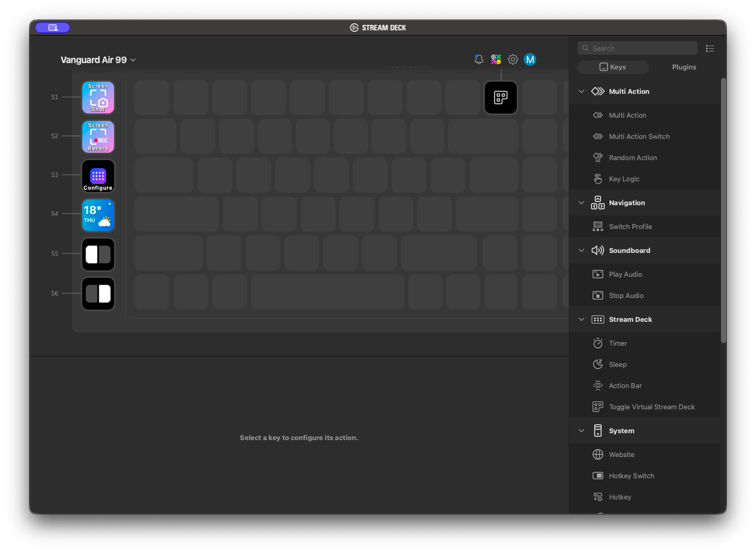The width and height of the screenshot is (756, 553).
Task: Switch to the Keys tab
Action: 613,67
